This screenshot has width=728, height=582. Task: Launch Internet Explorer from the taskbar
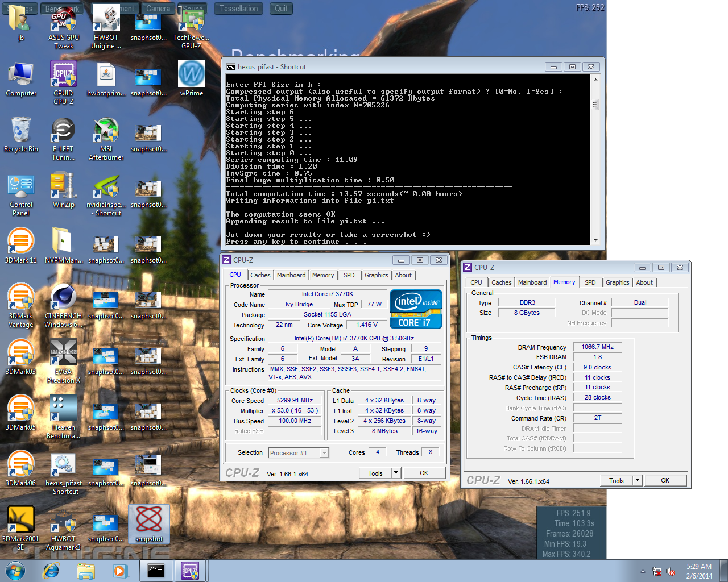click(51, 571)
